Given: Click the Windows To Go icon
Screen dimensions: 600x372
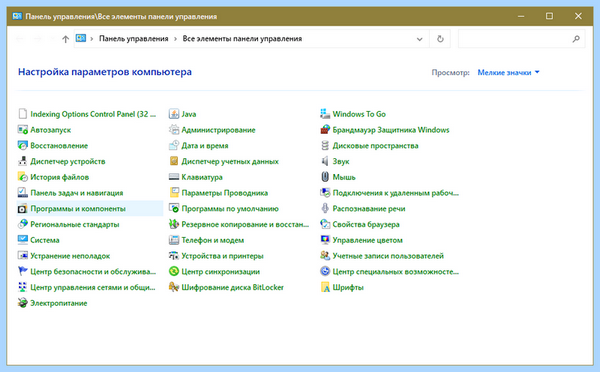Looking at the screenshot, I should coord(325,114).
